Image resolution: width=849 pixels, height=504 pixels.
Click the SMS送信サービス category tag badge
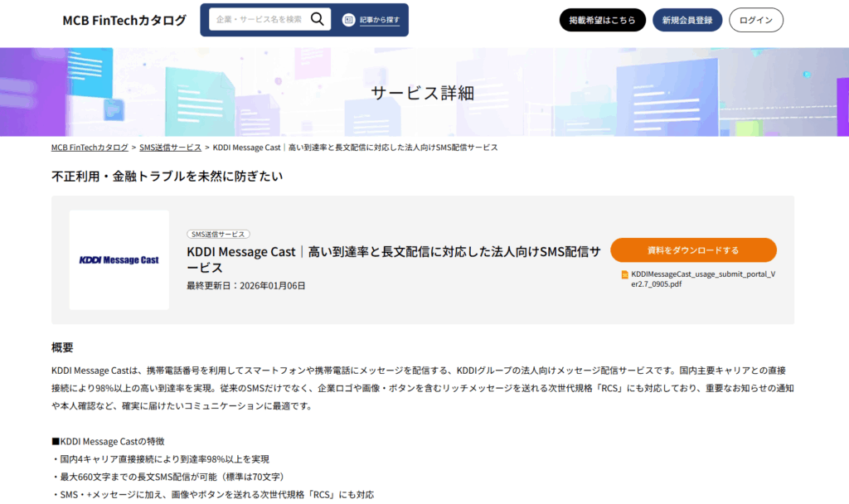click(x=219, y=235)
